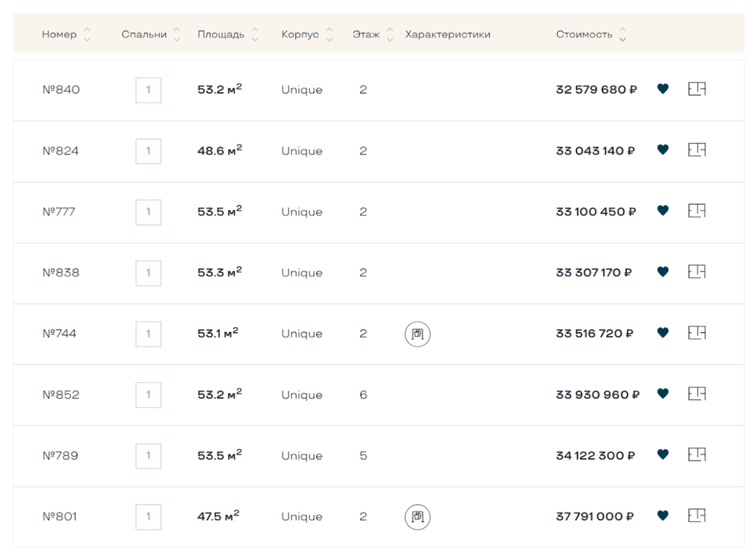Select price 33 516 720 ₽

coord(595,333)
